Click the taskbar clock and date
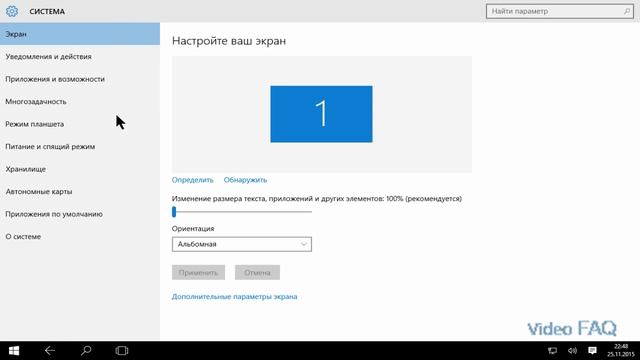This screenshot has width=640, height=360. coord(621,350)
